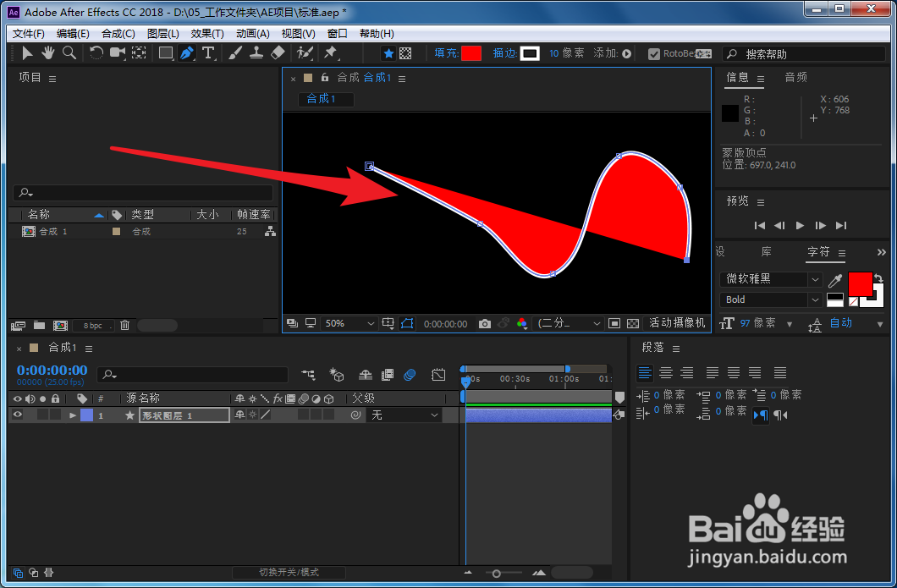This screenshot has height=588, width=897.
Task: Toggle transparency grid in composition viewer
Action: point(633,324)
